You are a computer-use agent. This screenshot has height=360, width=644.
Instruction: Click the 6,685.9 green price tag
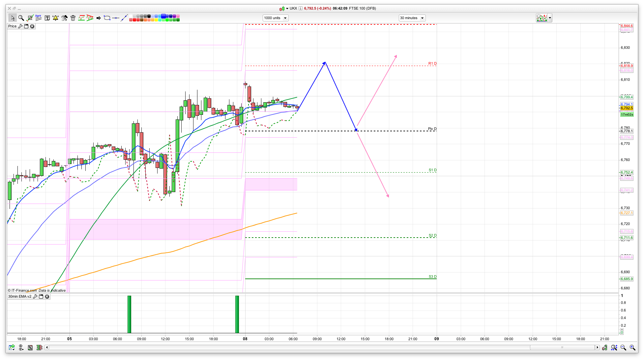point(627,279)
